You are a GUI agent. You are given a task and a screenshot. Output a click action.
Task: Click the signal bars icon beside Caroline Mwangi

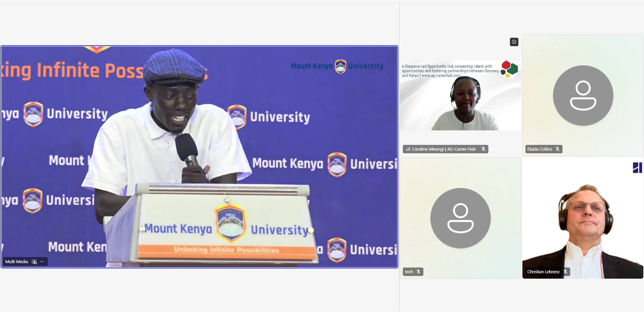408,149
